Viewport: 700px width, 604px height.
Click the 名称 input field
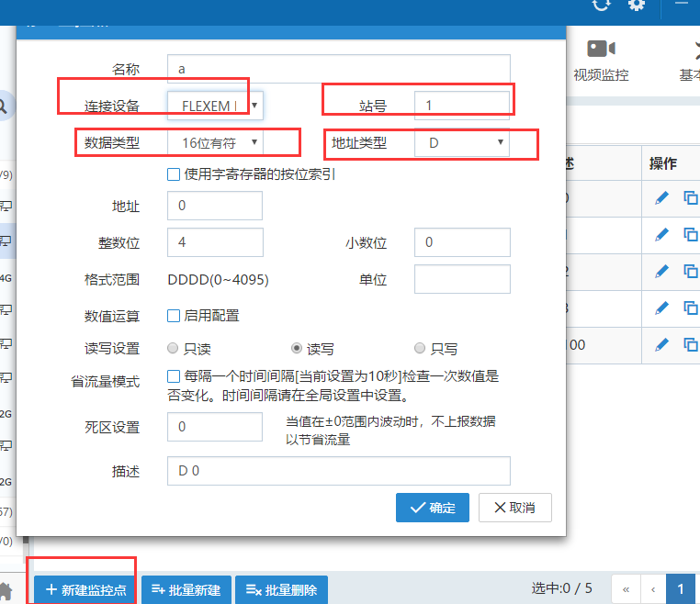(339, 69)
